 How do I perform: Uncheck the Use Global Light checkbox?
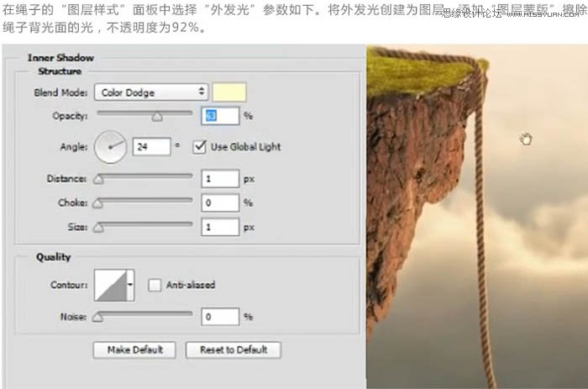pos(199,147)
